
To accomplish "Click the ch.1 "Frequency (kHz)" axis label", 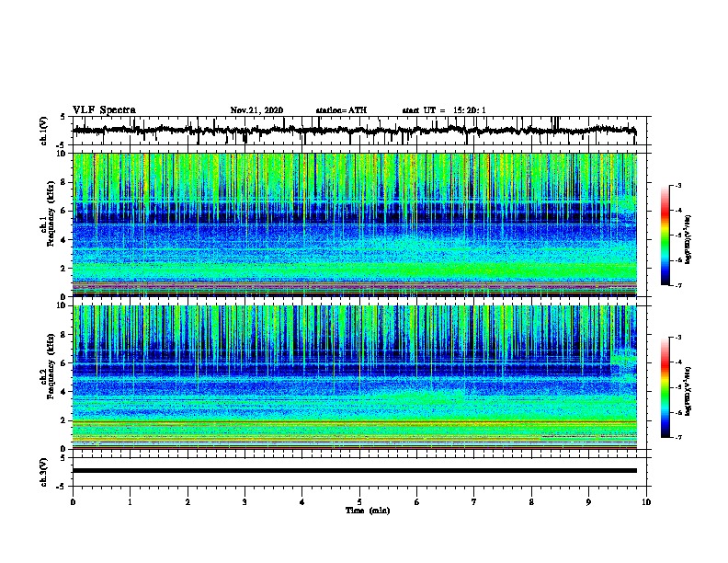I will point(51,214).
